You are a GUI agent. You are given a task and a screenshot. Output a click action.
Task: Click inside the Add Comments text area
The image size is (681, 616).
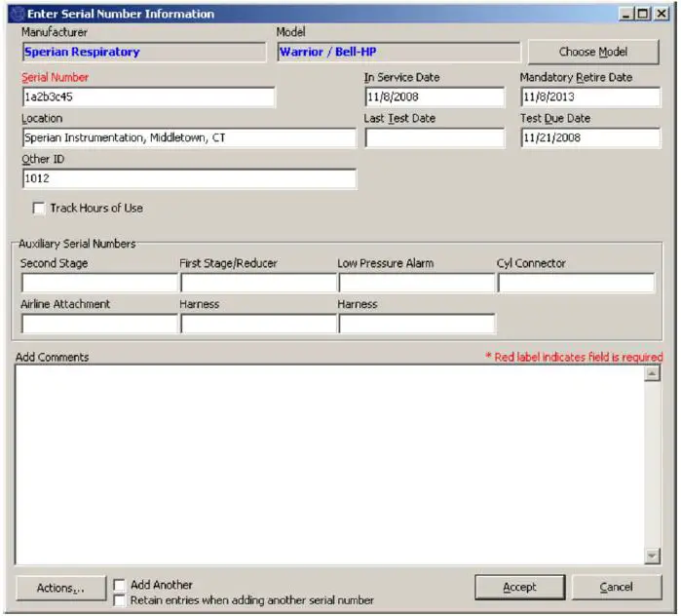point(330,465)
